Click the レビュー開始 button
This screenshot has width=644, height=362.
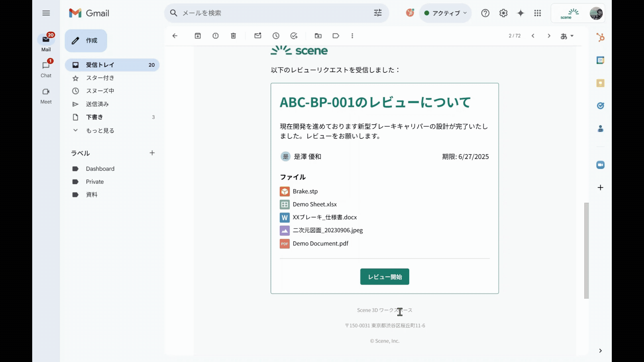tap(384, 277)
